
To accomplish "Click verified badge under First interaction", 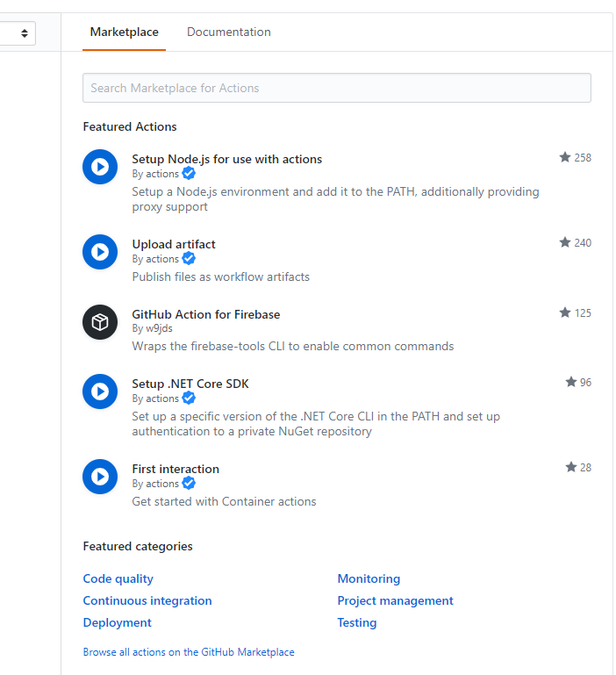I will pos(189,484).
